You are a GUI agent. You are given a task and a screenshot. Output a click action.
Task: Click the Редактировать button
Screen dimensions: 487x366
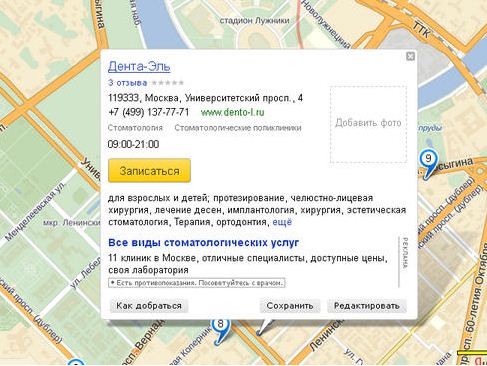click(367, 306)
